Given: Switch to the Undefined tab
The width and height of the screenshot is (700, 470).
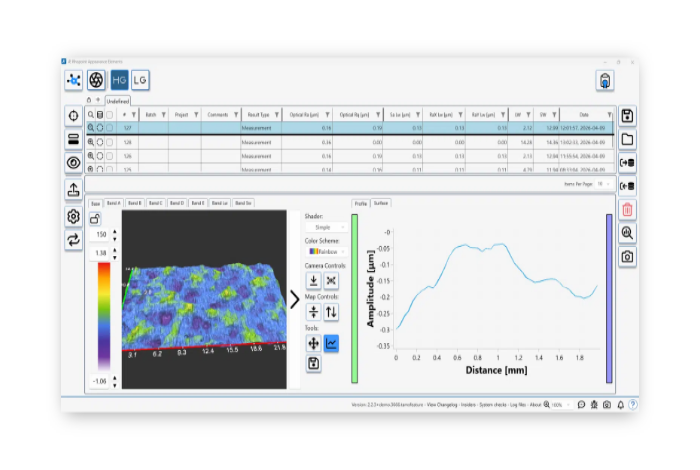Looking at the screenshot, I should [x=118, y=101].
